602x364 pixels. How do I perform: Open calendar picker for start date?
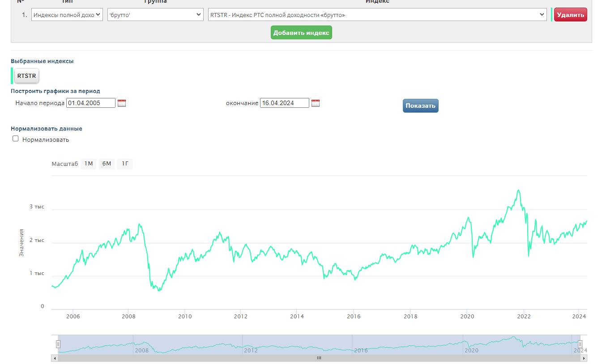coord(122,103)
